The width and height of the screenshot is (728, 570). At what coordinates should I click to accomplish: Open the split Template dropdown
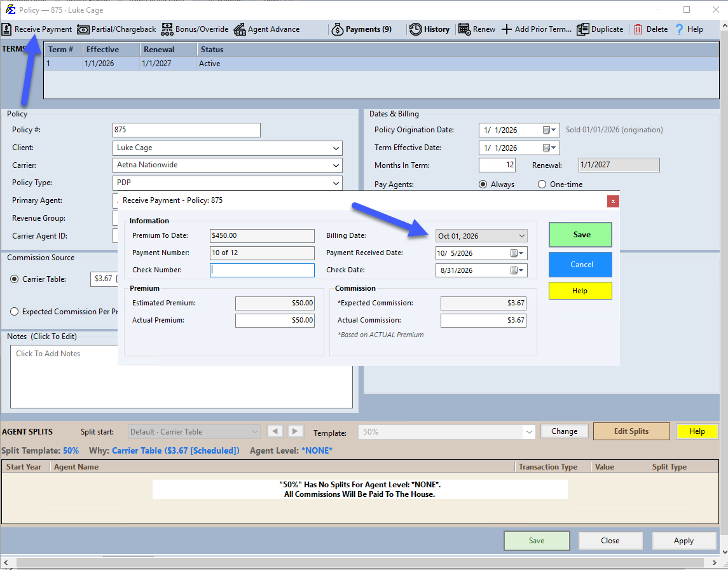pos(529,432)
